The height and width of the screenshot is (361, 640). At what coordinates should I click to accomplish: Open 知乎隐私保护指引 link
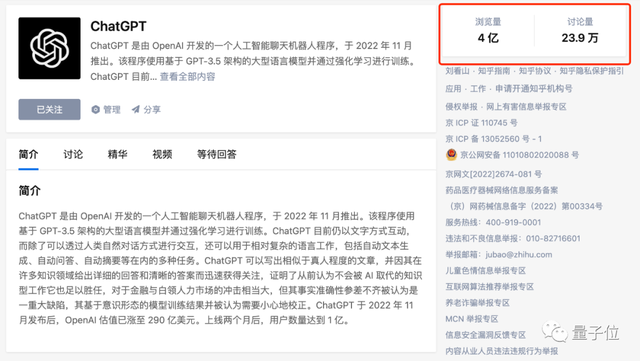pos(591,71)
